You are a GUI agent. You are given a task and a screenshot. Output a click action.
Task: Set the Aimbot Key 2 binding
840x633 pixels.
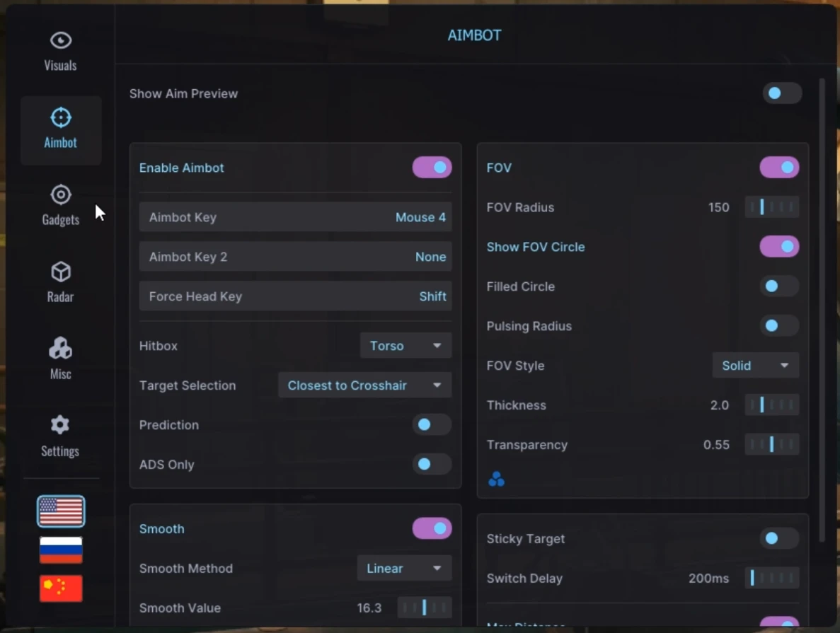(x=295, y=257)
